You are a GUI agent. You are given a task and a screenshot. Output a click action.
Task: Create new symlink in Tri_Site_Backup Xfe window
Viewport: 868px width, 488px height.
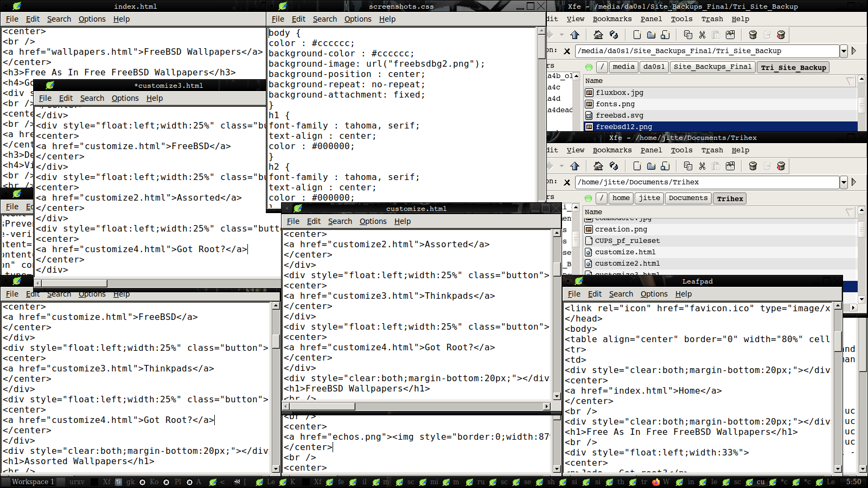[665, 35]
